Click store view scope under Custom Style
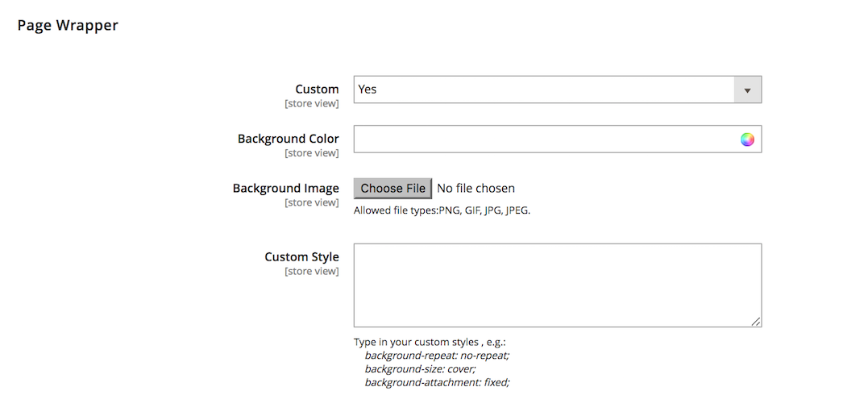Image resolution: width=868 pixels, height=412 pixels. pos(311,272)
